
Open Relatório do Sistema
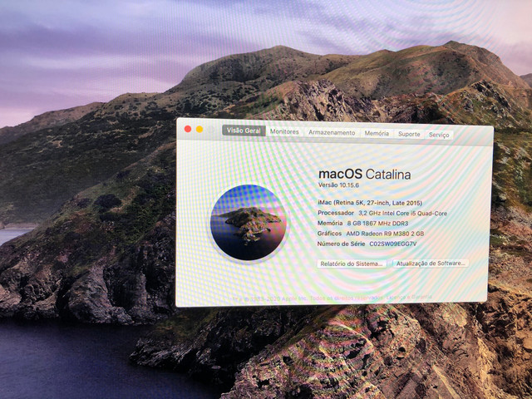coord(352,264)
